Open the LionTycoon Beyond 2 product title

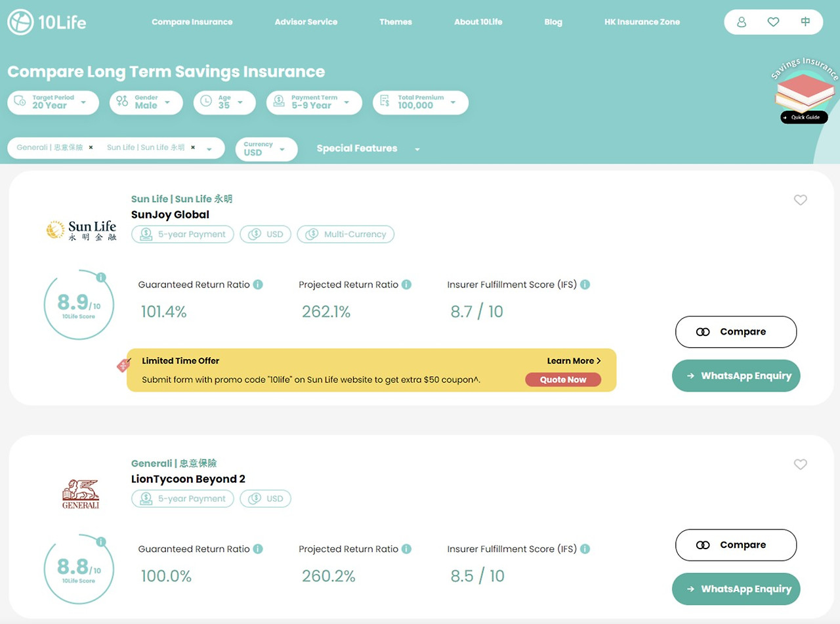click(188, 479)
